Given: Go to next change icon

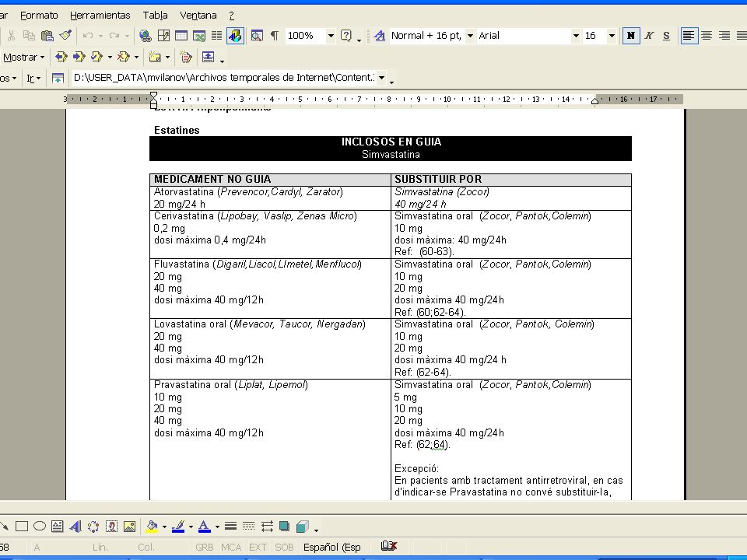Looking at the screenshot, I should click(x=79, y=57).
